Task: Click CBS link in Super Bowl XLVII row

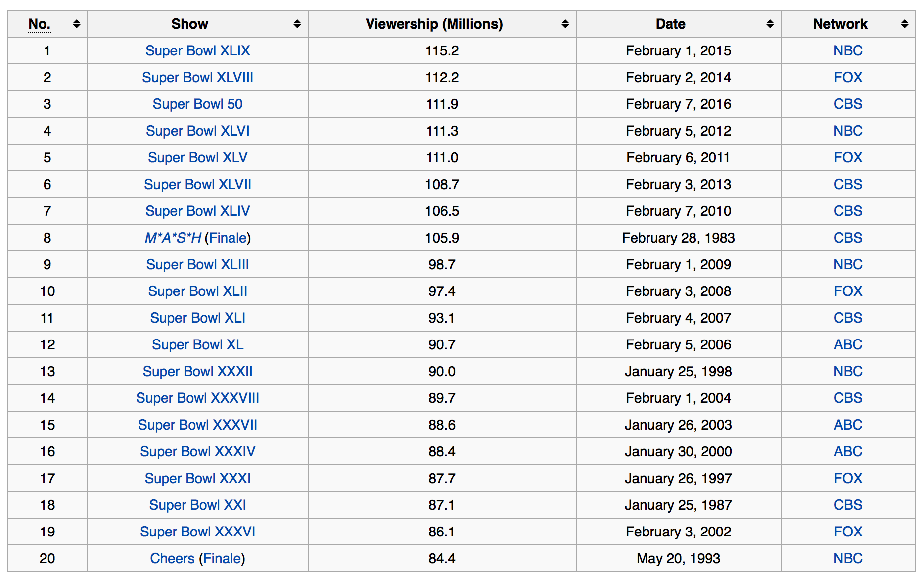Action: tap(848, 184)
